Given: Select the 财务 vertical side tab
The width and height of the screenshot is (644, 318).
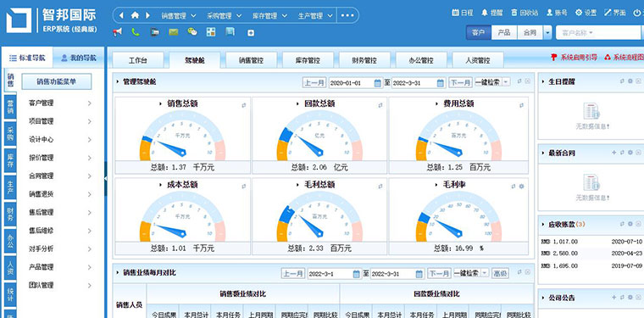Looking at the screenshot, I should coord(10,215).
